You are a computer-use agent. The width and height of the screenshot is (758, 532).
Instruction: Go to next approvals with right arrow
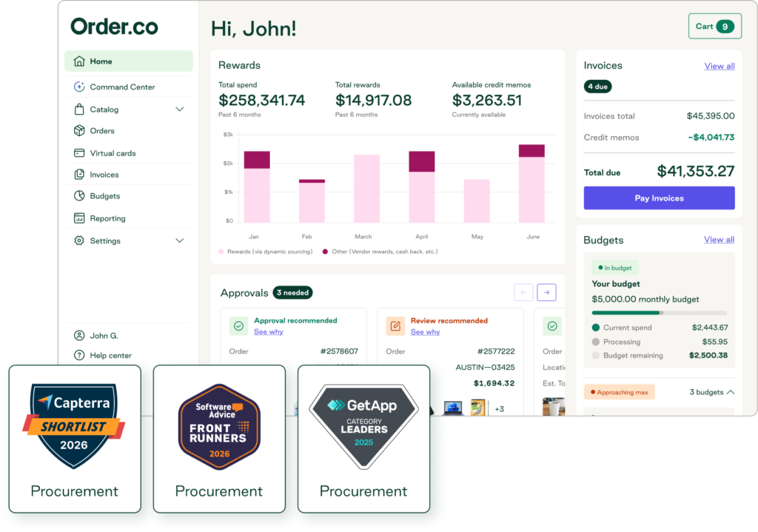[546, 292]
